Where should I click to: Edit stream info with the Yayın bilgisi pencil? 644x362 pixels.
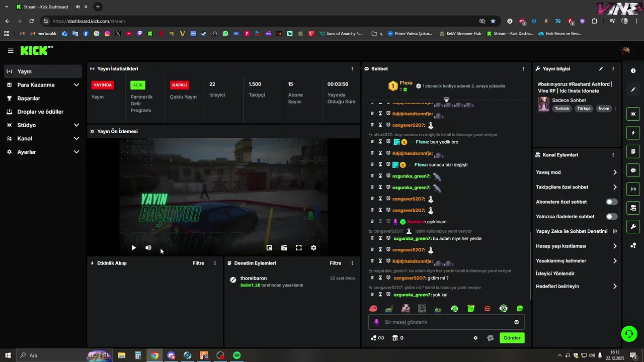point(601,69)
